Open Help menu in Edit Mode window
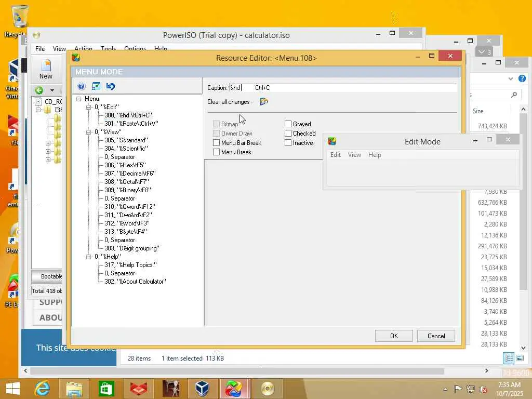The width and height of the screenshot is (532, 399). pyautogui.click(x=375, y=155)
